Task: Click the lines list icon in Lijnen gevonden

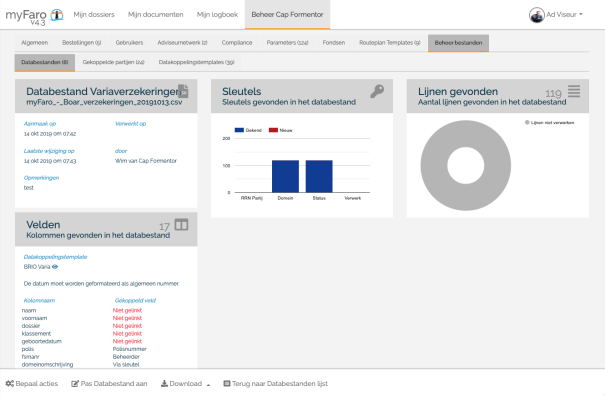Action: (574, 91)
